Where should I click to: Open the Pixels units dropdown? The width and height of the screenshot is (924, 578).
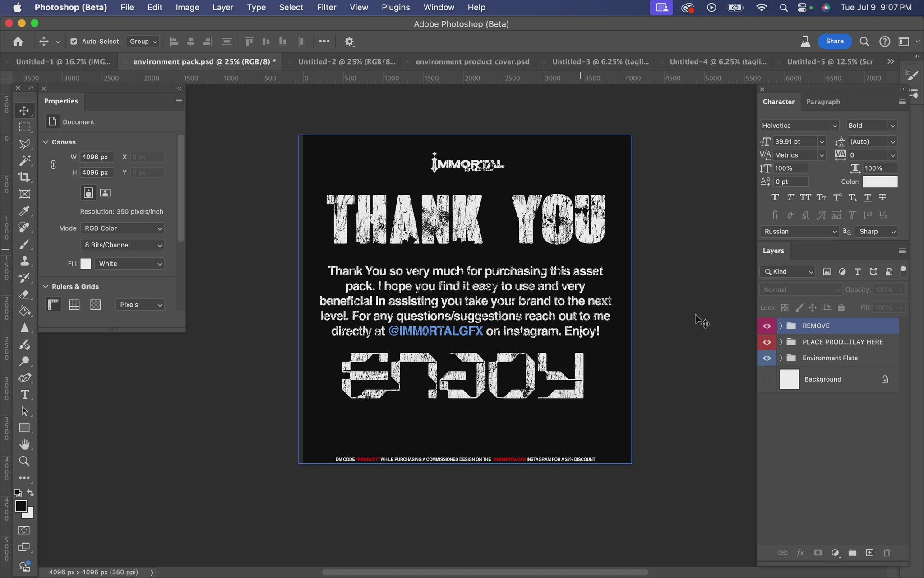(x=140, y=305)
